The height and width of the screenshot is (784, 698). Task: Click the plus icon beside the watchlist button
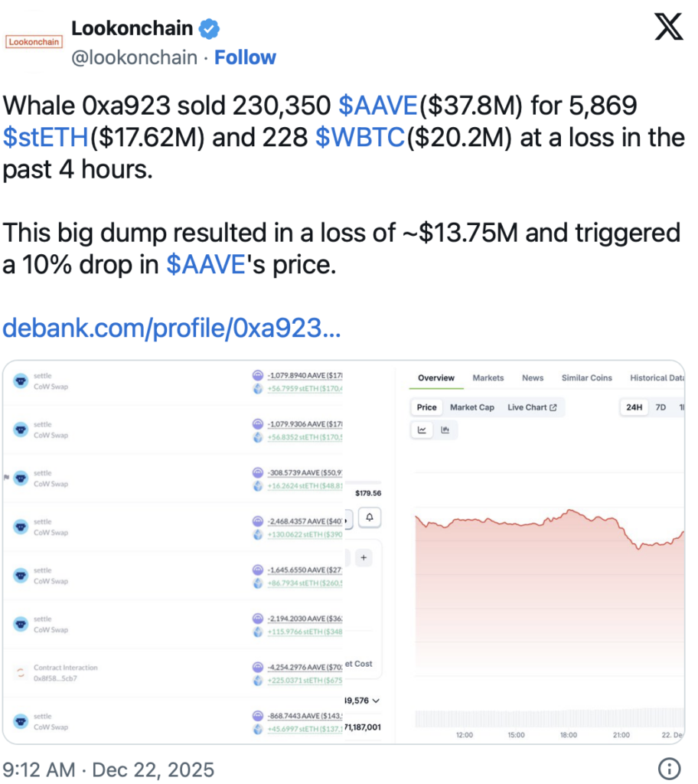click(364, 558)
